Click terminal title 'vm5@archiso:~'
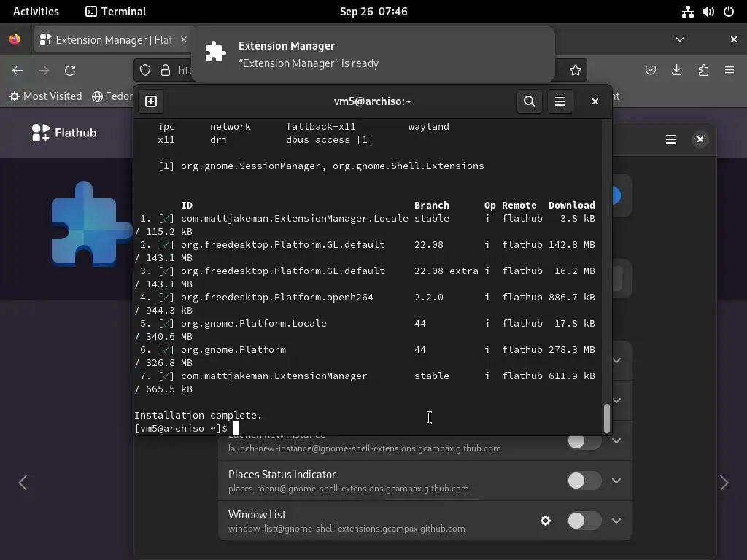Screen dimensions: 747x560 tap(373, 101)
